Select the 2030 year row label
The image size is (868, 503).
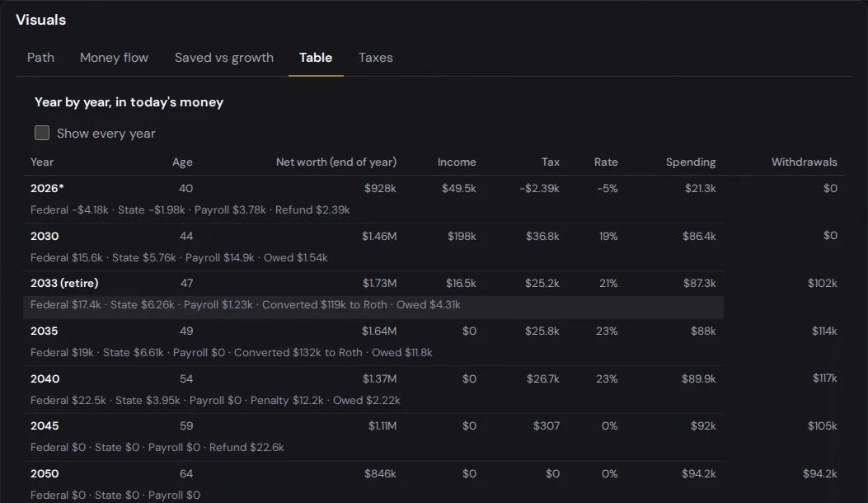tap(45, 236)
